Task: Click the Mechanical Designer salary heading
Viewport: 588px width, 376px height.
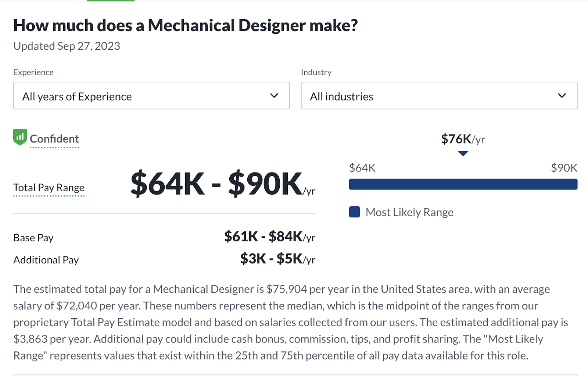Action: pos(186,25)
